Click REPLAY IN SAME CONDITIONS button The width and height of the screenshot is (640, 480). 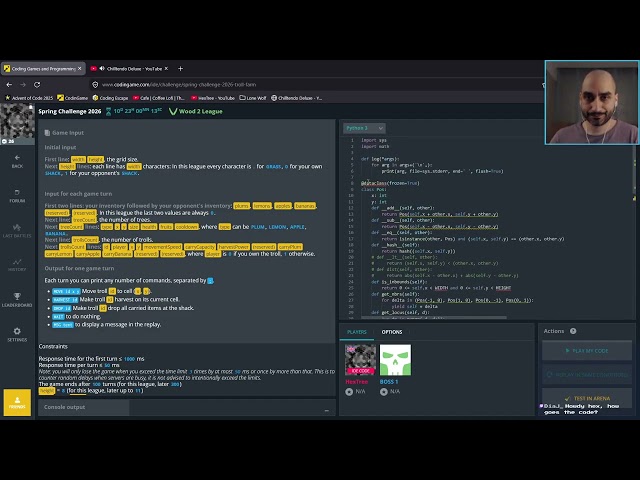pos(587,374)
